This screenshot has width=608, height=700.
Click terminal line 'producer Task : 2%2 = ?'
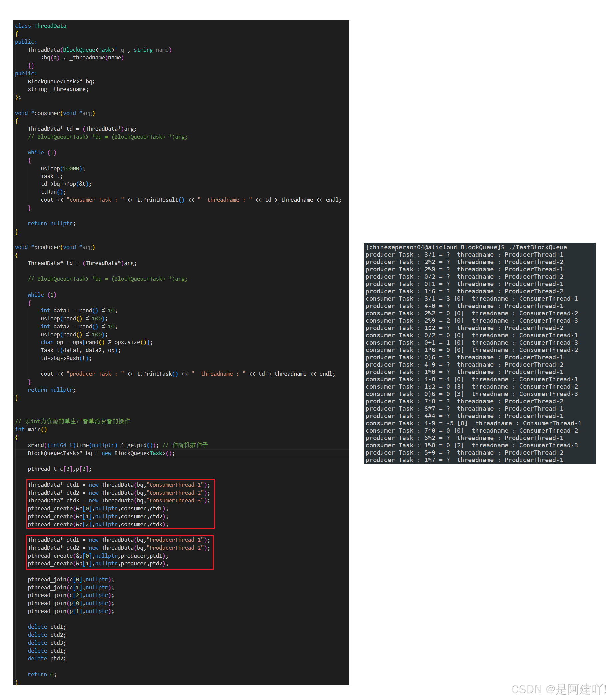click(x=464, y=262)
